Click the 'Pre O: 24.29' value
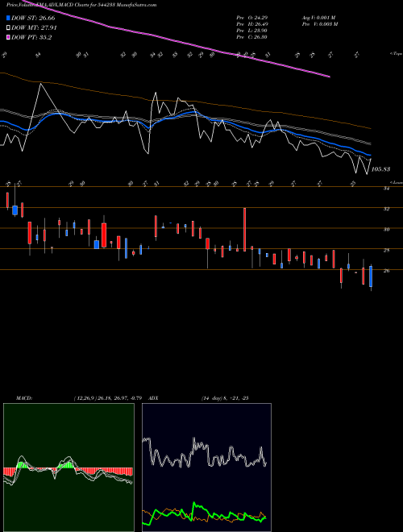This screenshot has width=403, height=532. [252, 17]
